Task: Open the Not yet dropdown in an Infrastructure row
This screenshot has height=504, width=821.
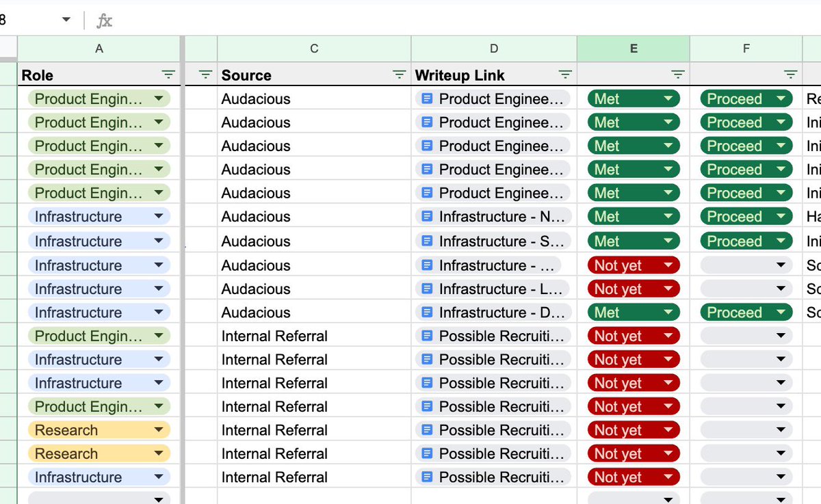Action: [x=668, y=265]
